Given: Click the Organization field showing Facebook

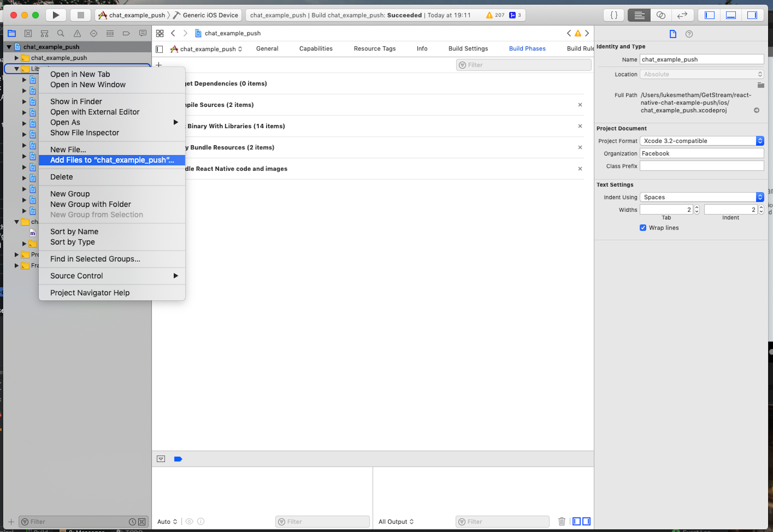Looking at the screenshot, I should pos(701,153).
